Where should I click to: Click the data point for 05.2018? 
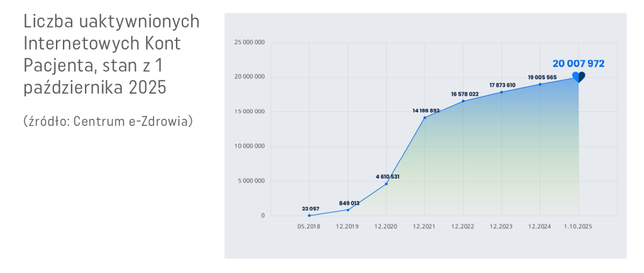[x=309, y=216]
